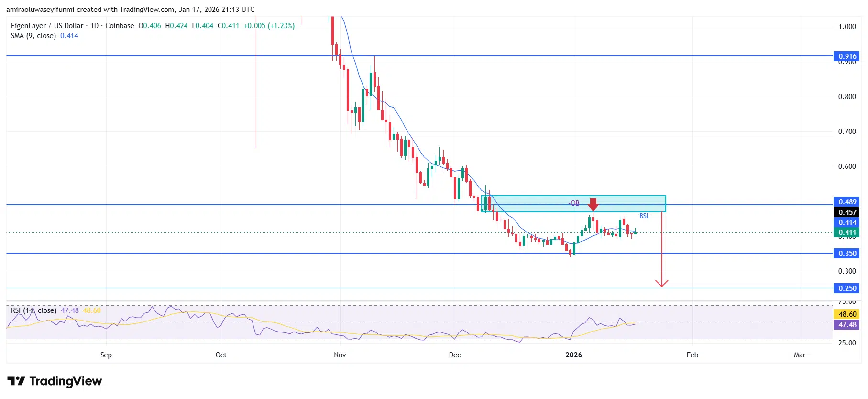The image size is (868, 399).
Task: Select the black 0.457 price tag
Action: pyautogui.click(x=846, y=212)
